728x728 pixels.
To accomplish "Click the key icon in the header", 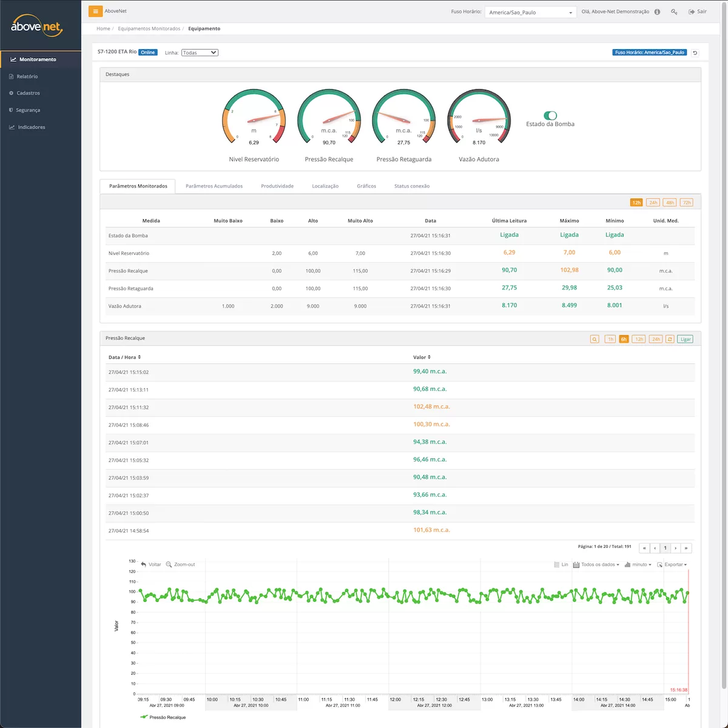I will 674,12.
